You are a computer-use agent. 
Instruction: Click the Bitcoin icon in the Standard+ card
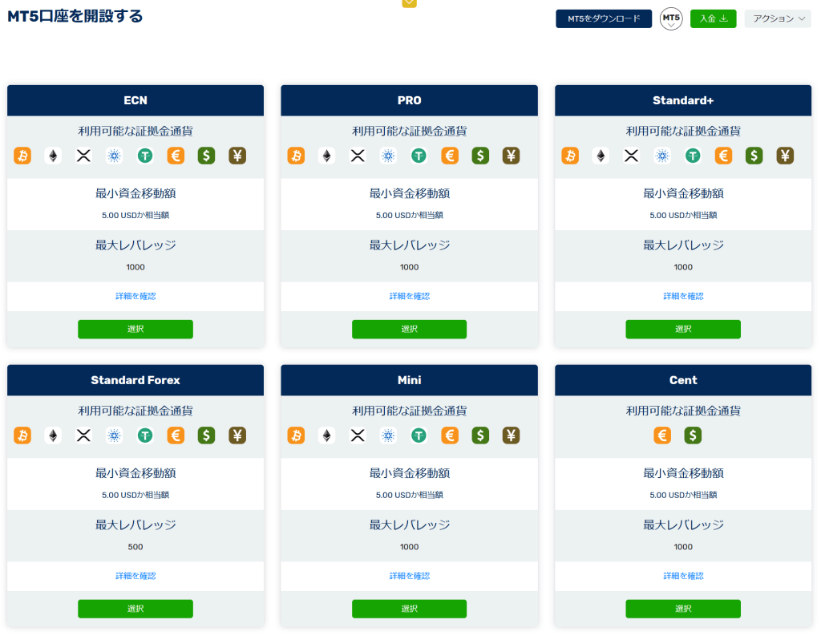pyautogui.click(x=570, y=156)
